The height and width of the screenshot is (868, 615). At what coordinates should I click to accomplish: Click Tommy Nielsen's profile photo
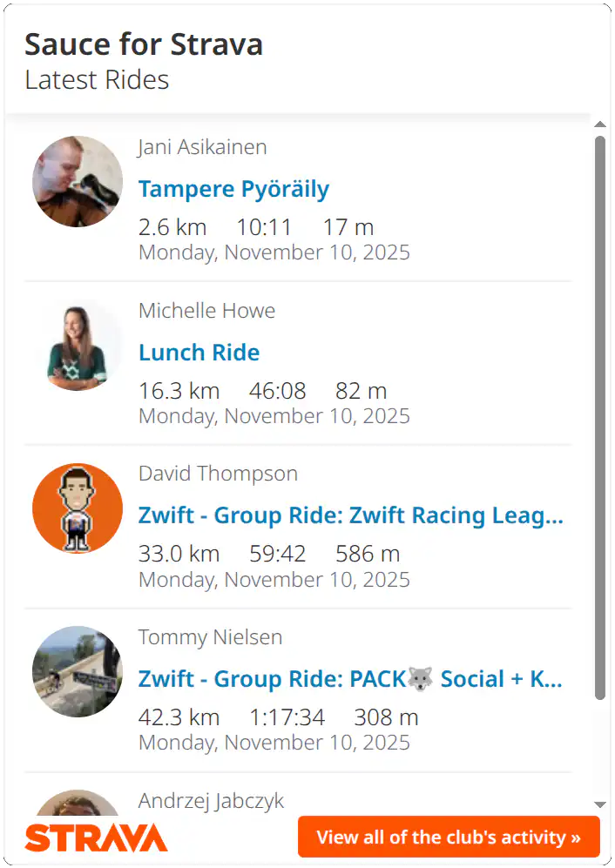pyautogui.click(x=78, y=671)
